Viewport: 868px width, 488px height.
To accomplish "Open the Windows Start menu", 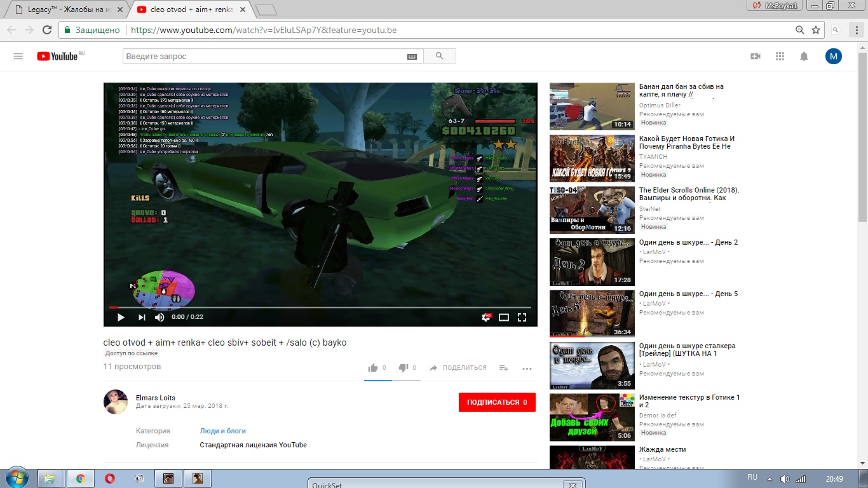I will (x=16, y=478).
